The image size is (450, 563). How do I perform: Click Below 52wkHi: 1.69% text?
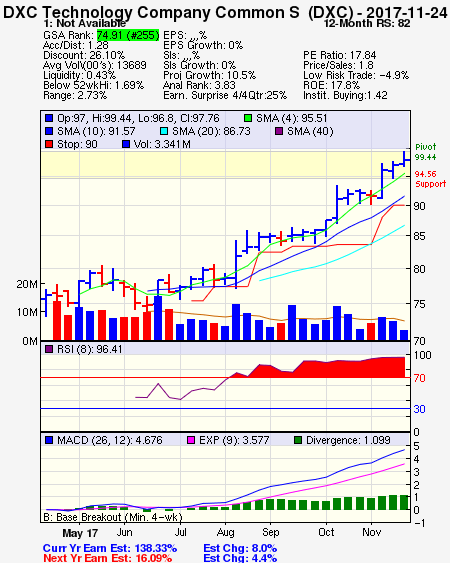(x=93, y=85)
